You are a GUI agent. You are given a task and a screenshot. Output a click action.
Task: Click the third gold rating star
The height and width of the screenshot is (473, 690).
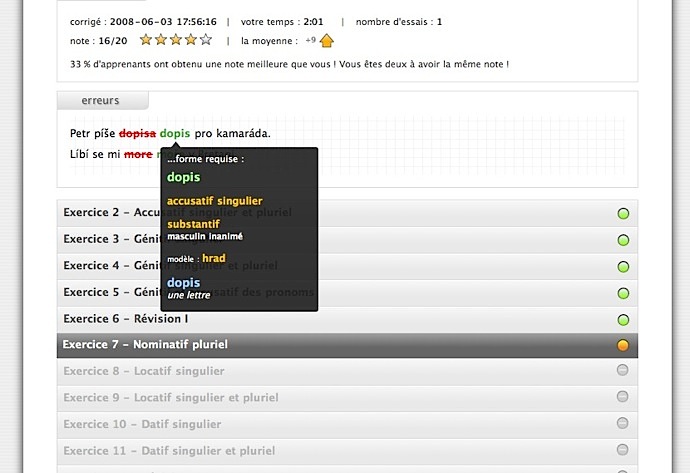pos(176,40)
